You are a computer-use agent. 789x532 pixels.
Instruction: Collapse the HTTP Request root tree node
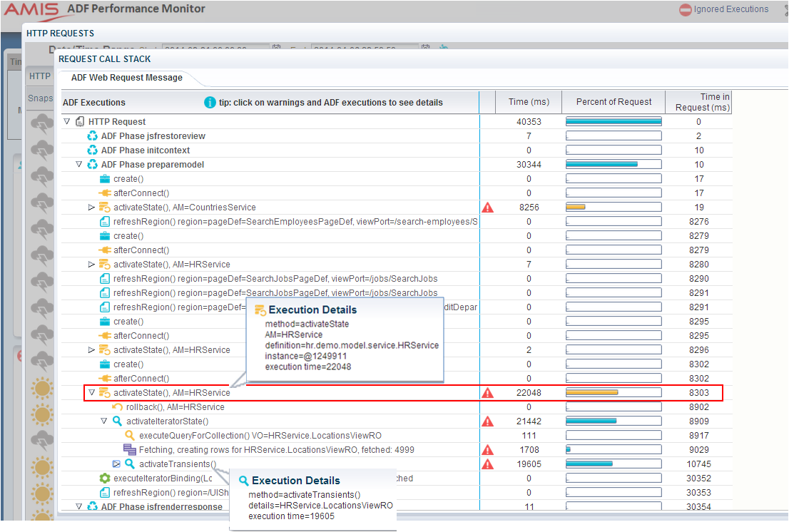[66, 121]
